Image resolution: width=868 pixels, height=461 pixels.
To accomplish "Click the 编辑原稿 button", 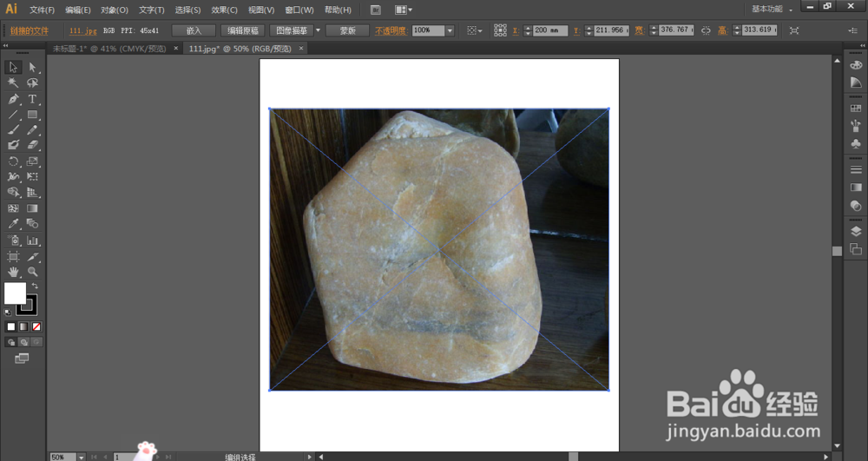I will (243, 30).
